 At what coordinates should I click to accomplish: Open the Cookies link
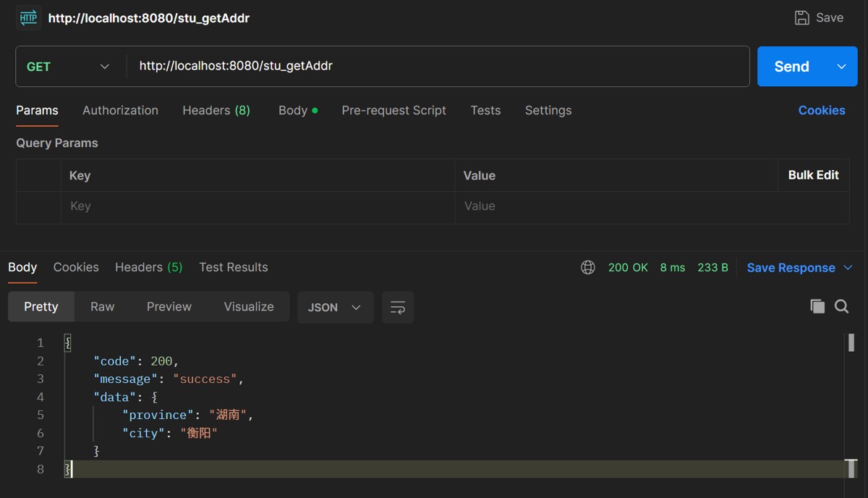click(x=821, y=111)
